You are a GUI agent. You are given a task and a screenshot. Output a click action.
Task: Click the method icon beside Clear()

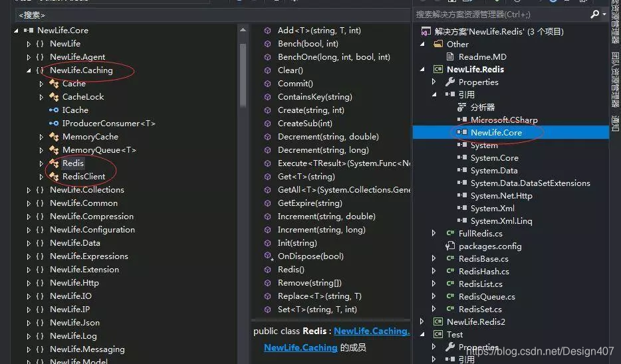point(268,70)
